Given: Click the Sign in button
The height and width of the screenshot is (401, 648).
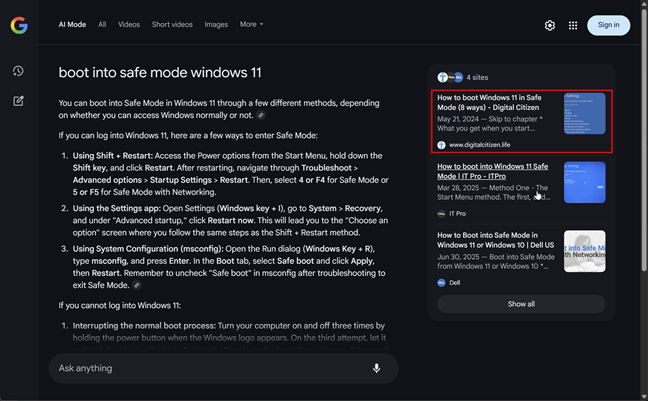Looking at the screenshot, I should pyautogui.click(x=608, y=25).
